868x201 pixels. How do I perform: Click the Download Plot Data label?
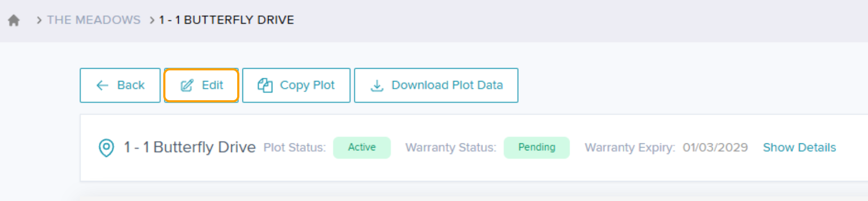click(x=447, y=85)
